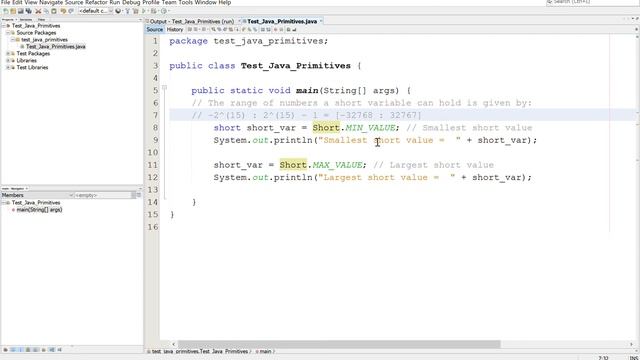This screenshot has height=360, width=640.
Task: Click the web browser globe icon
Action: pyautogui.click(x=118, y=11)
